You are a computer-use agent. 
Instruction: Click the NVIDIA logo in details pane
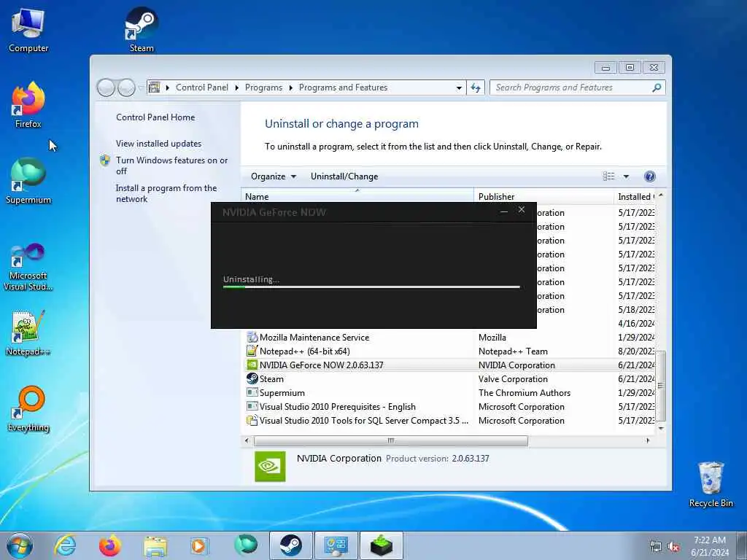point(270,466)
